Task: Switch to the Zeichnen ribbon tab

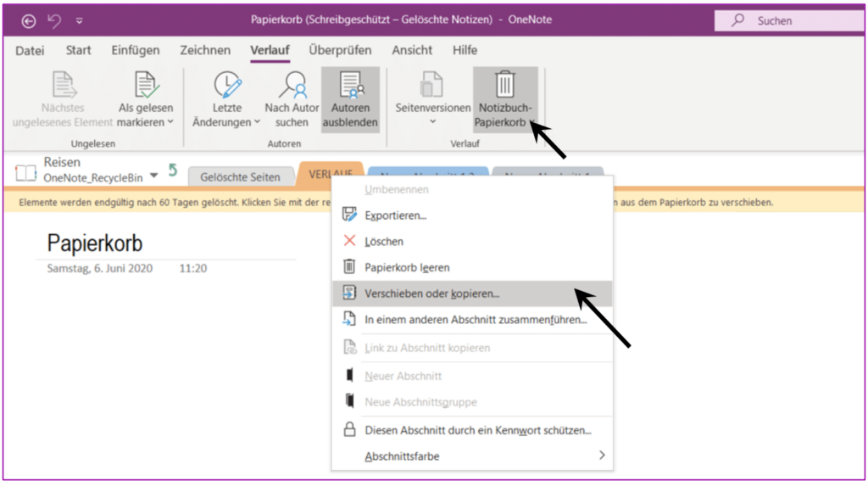Action: click(205, 50)
